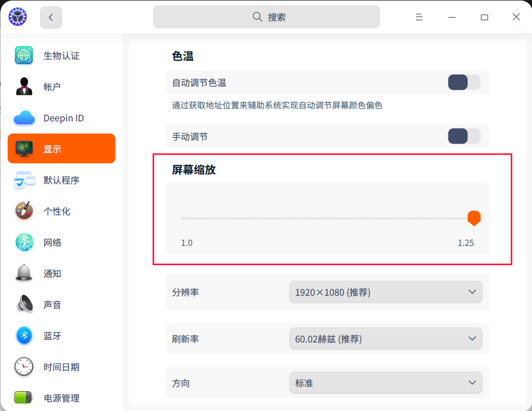Close the Control Center window
The image size is (532, 411).
[x=516, y=17]
